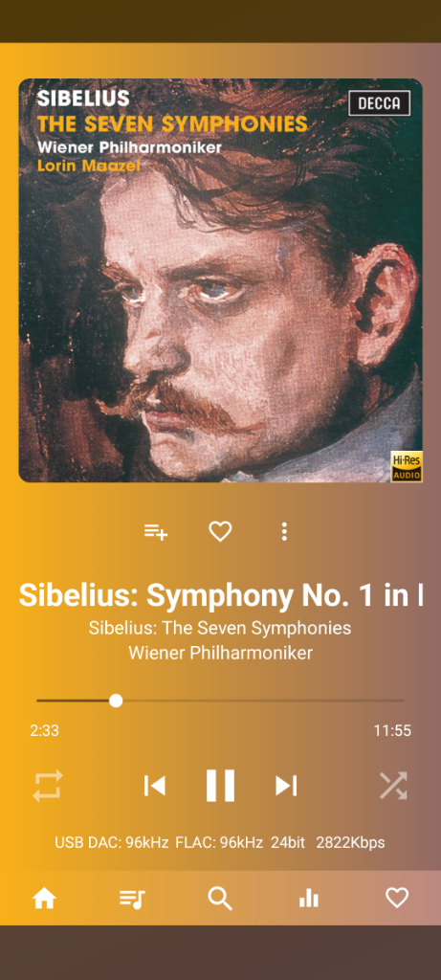Click the 11:55 total duration label
Image resolution: width=441 pixels, height=980 pixels.
coord(392,730)
